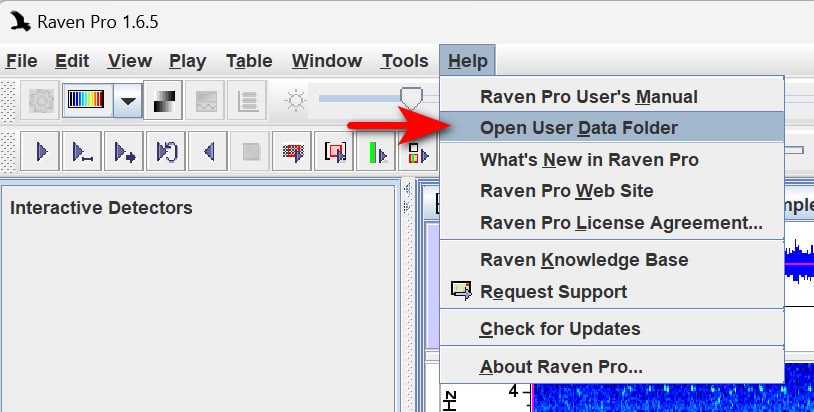814x412 pixels.
Task: Click the grayed lines list icon
Action: [247, 100]
